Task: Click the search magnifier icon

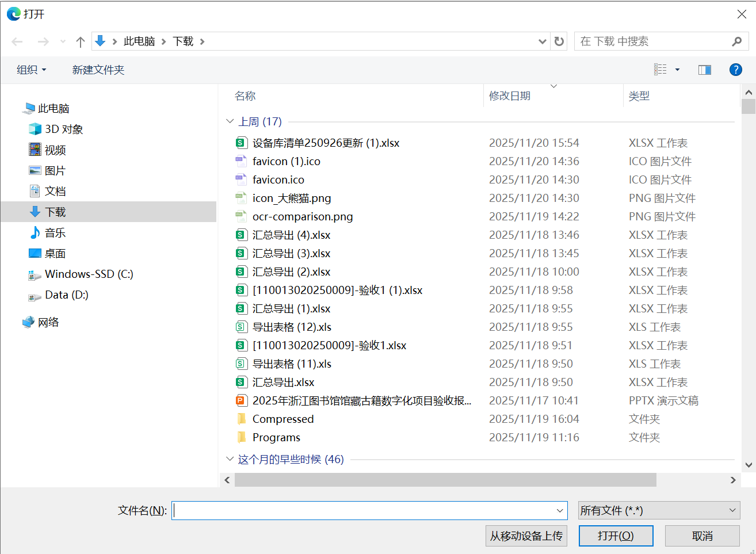Action: point(736,41)
